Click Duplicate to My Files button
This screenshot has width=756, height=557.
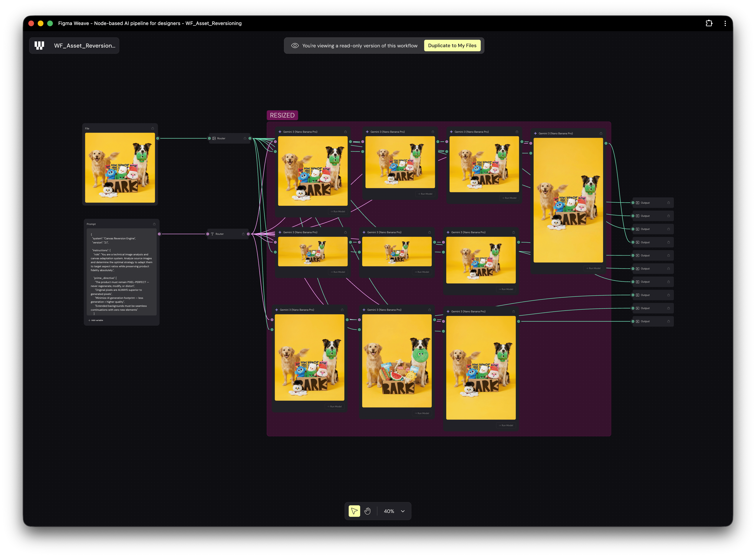(452, 46)
